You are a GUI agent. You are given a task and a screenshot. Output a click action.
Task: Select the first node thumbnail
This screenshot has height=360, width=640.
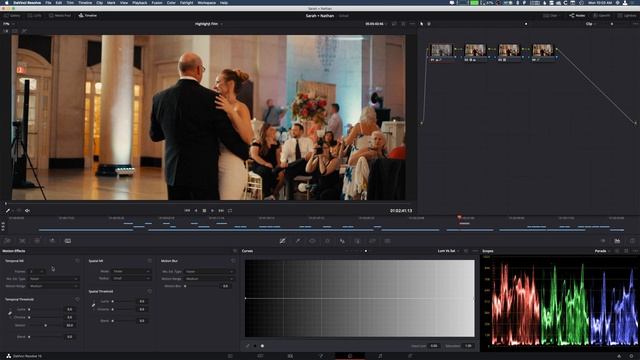tap(442, 50)
